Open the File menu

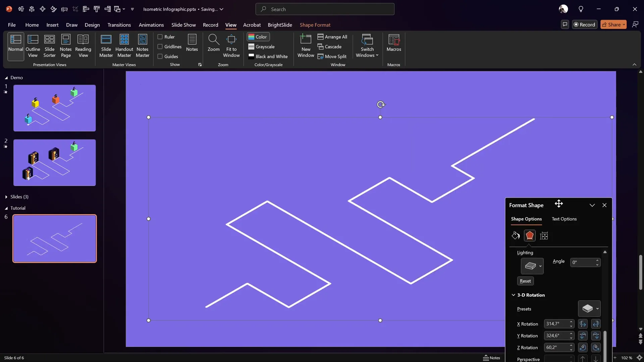click(12, 25)
